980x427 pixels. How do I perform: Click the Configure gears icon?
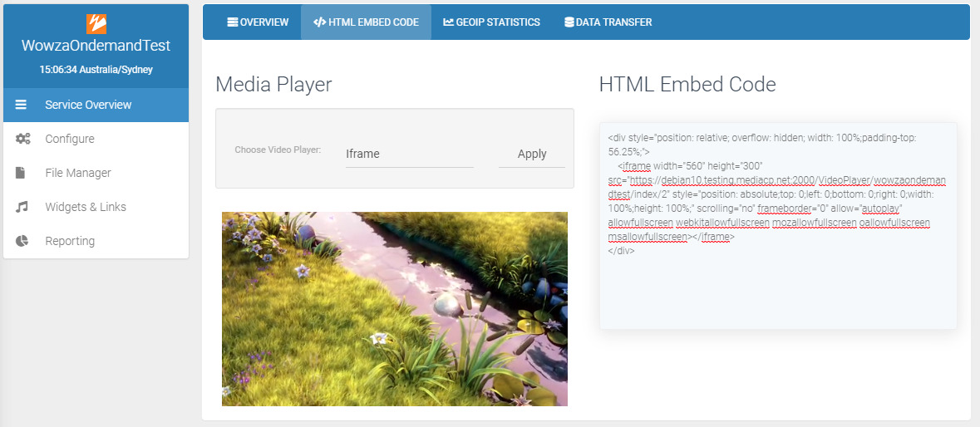pos(23,139)
